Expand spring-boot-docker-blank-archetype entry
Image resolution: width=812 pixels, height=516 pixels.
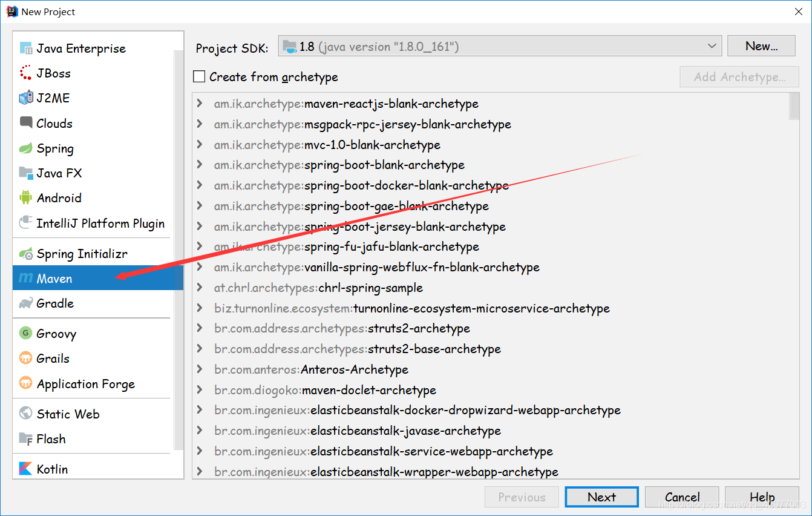click(200, 185)
